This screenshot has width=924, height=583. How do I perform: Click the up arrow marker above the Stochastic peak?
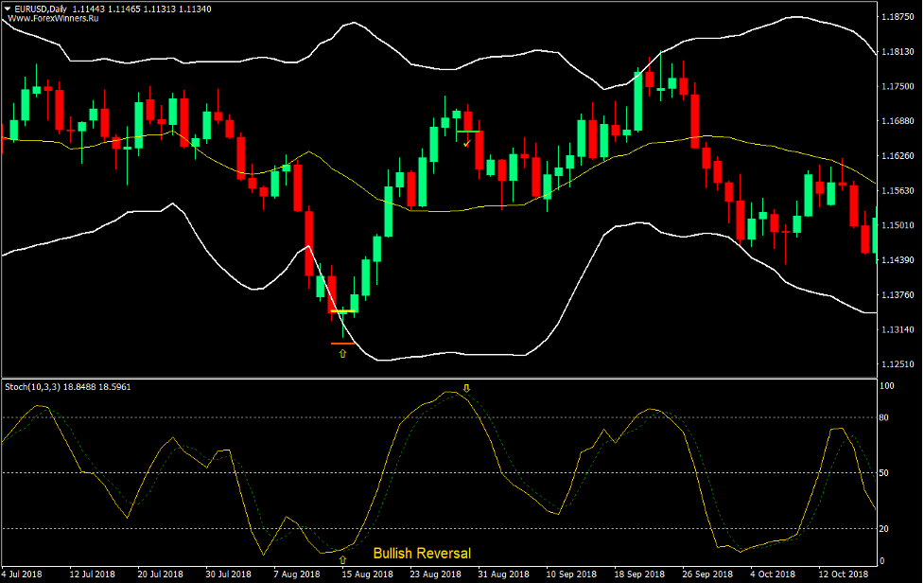pyautogui.click(x=464, y=387)
